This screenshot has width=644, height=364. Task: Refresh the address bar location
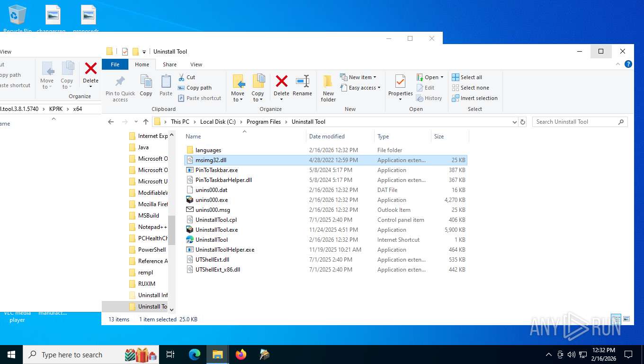coord(523,122)
